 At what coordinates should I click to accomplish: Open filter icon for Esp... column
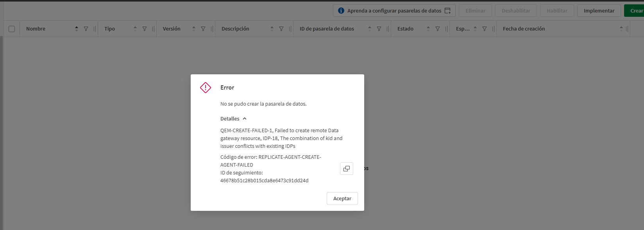click(x=485, y=29)
